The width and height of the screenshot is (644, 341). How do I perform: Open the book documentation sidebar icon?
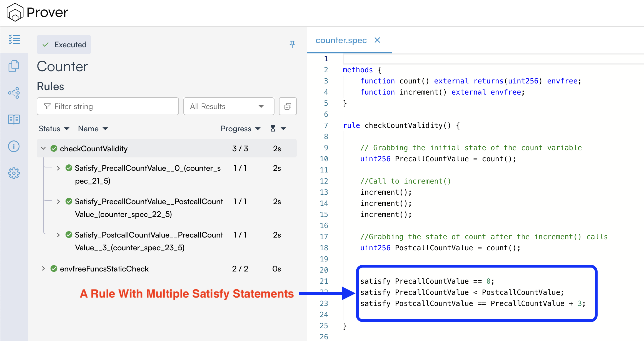[x=14, y=119]
